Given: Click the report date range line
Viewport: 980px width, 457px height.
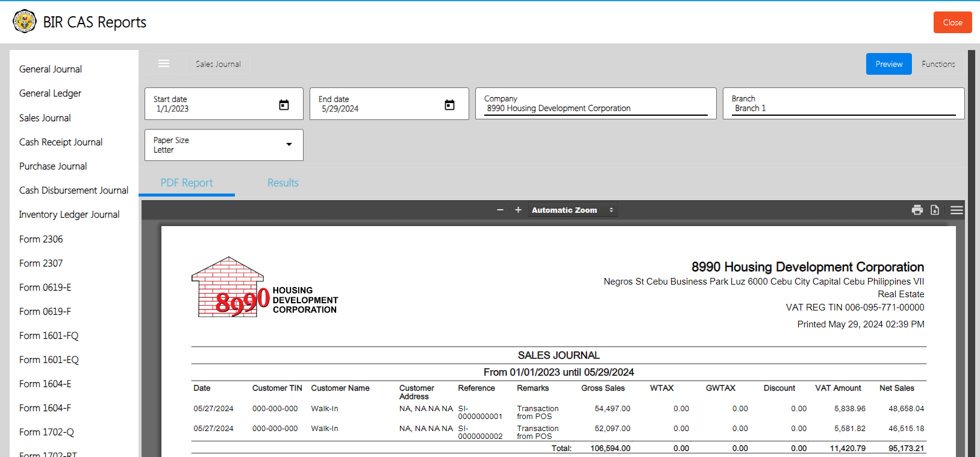Looking at the screenshot, I should (559, 373).
